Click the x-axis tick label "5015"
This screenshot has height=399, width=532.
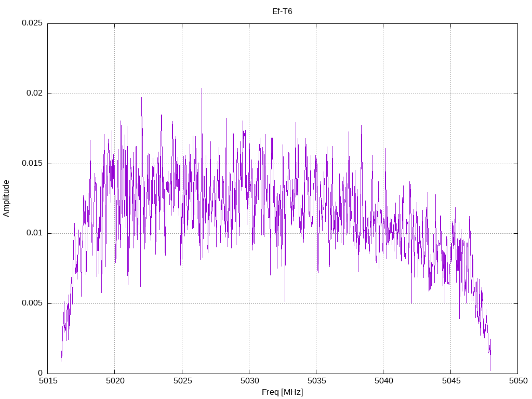(48, 381)
